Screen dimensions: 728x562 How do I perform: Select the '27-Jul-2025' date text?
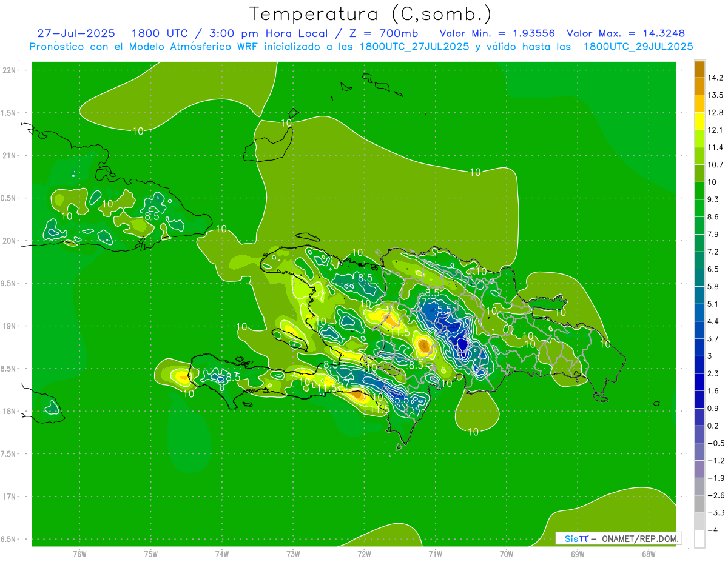click(x=76, y=33)
